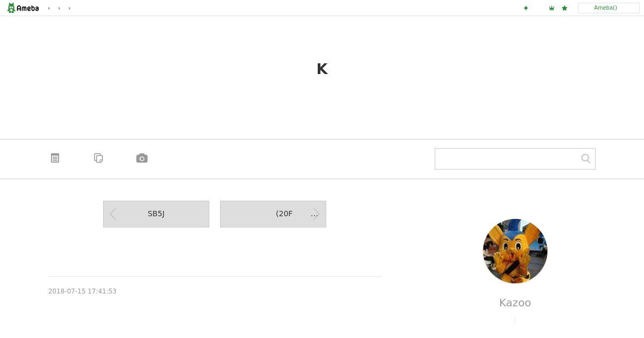Open the green sparkle icon in header
Screen dimensions: 644x338
[526, 8]
